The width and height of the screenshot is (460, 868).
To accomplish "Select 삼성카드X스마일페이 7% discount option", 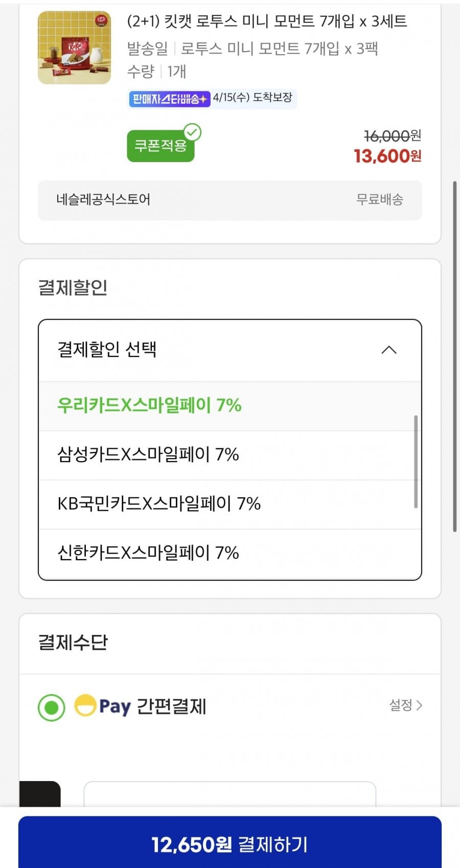I will pyautogui.click(x=148, y=454).
